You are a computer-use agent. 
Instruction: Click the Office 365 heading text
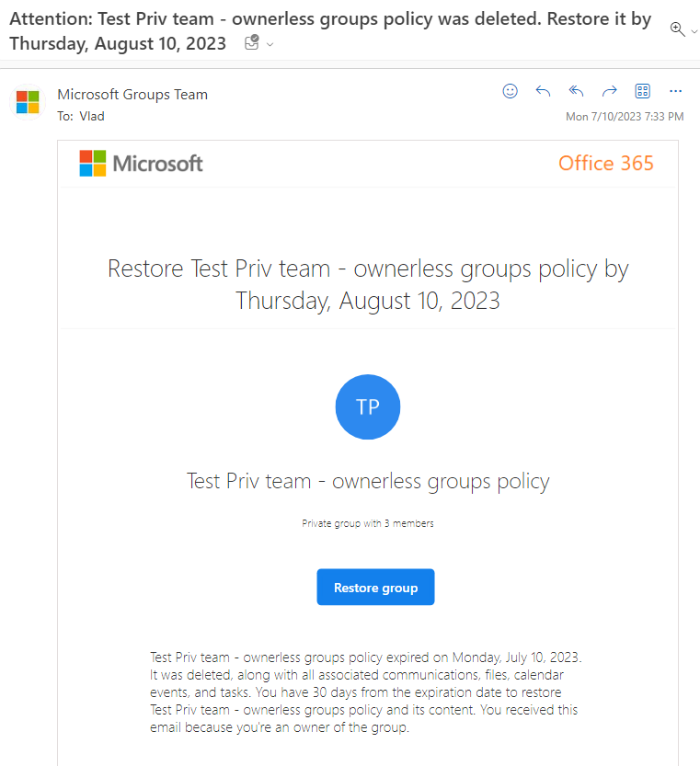pyautogui.click(x=605, y=163)
